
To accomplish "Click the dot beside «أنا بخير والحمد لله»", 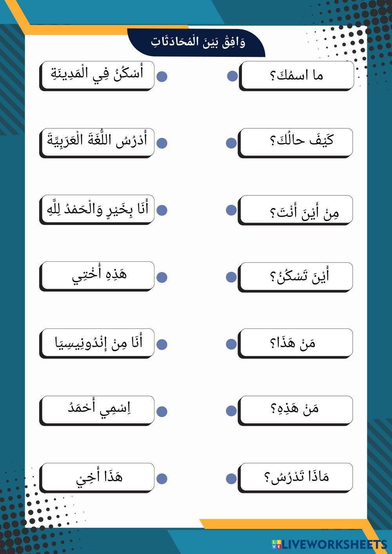I will 162,210.
